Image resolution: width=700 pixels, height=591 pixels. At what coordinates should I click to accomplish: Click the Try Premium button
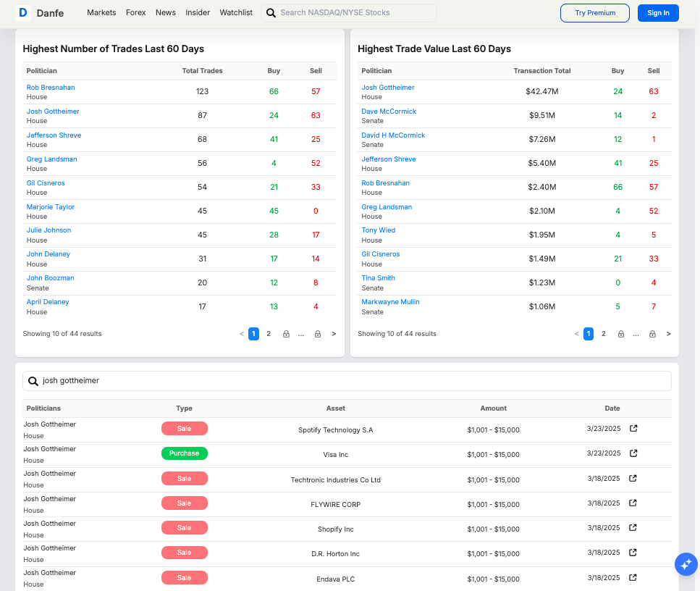coord(595,12)
